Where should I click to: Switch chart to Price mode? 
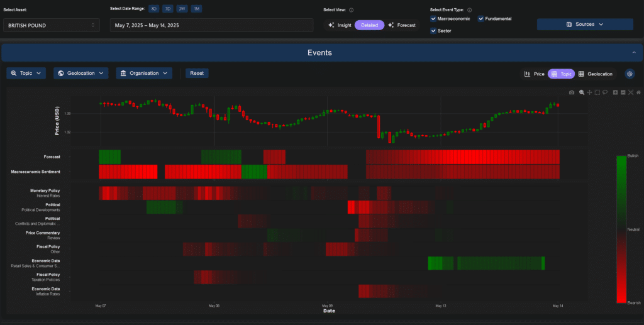(535, 74)
